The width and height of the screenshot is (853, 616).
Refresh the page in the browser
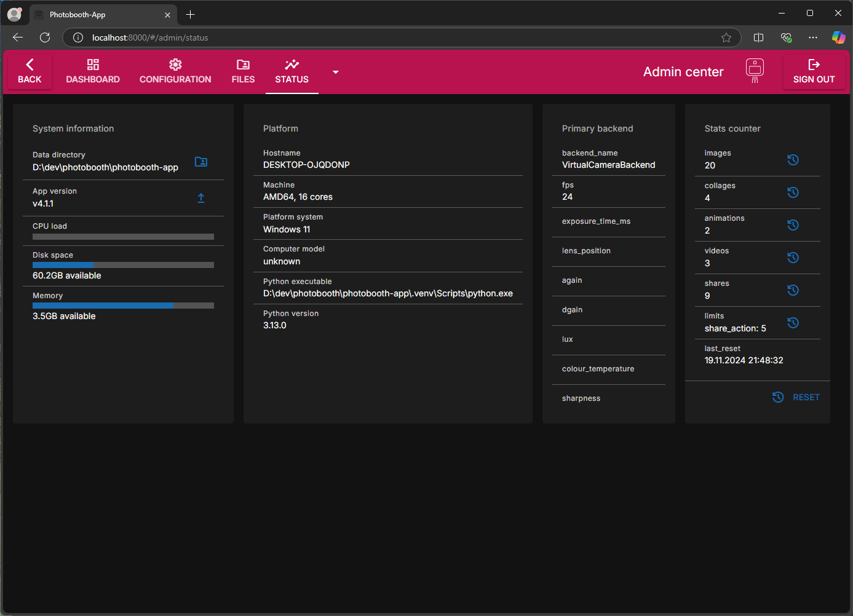pyautogui.click(x=45, y=38)
